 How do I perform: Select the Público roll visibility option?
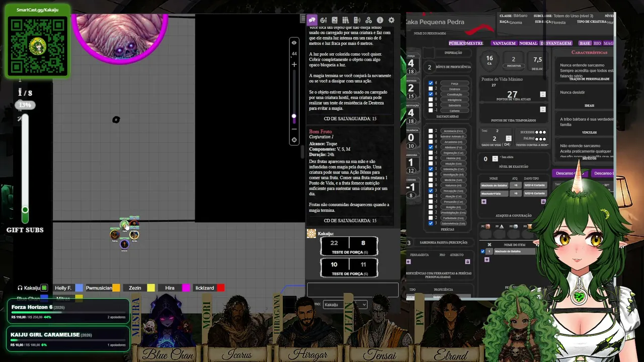[458, 43]
